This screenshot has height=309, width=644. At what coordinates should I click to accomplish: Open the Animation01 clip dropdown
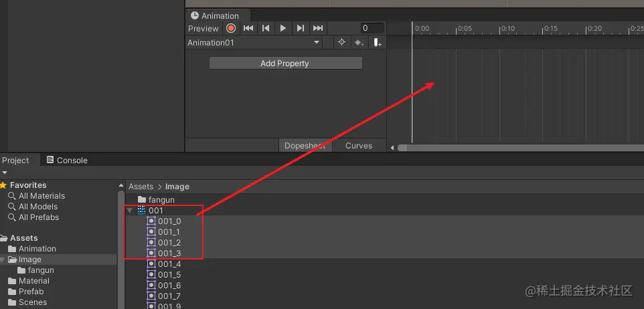coord(254,43)
